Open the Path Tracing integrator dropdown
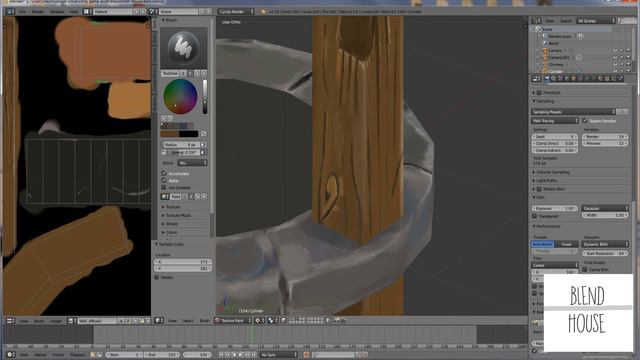The image size is (640, 360). pos(555,121)
